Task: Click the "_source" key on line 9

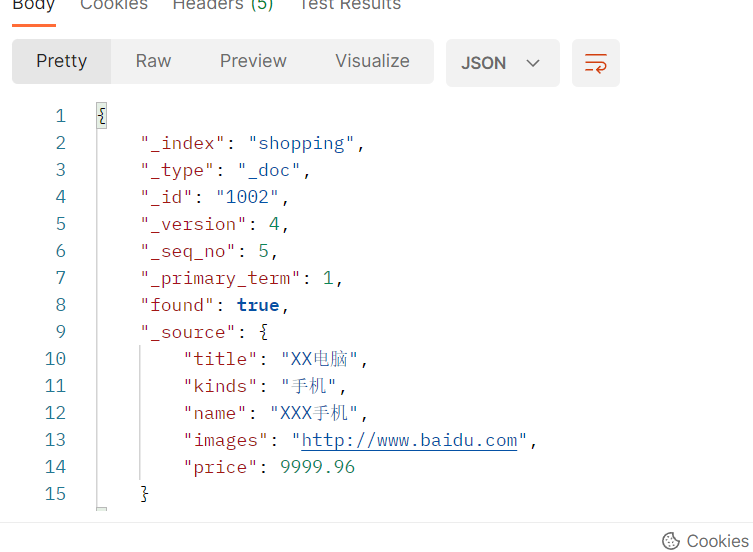Action: [188, 332]
